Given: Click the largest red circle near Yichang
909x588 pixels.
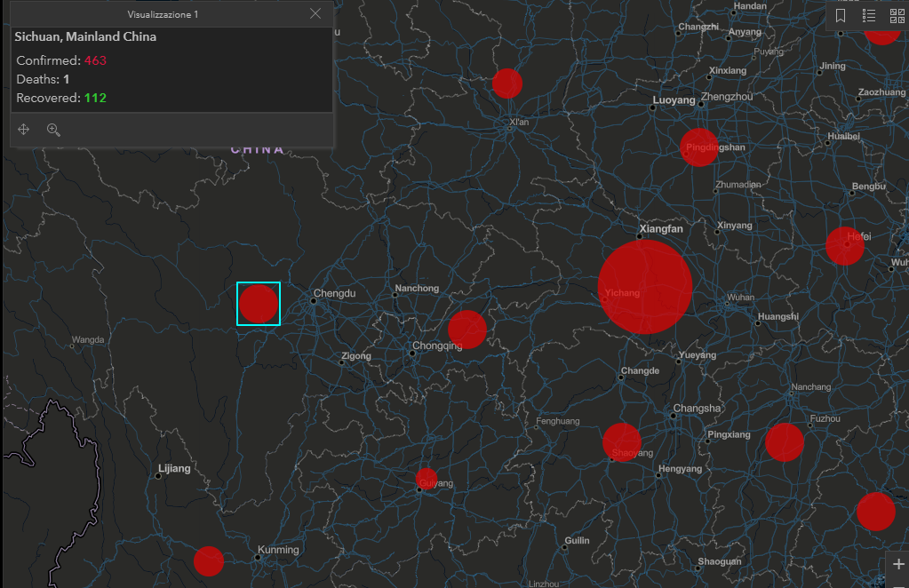Looking at the screenshot, I should [x=644, y=287].
